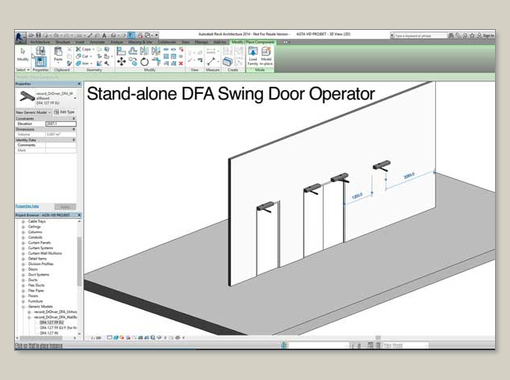Open the Structure ribbon tab

[63, 42]
